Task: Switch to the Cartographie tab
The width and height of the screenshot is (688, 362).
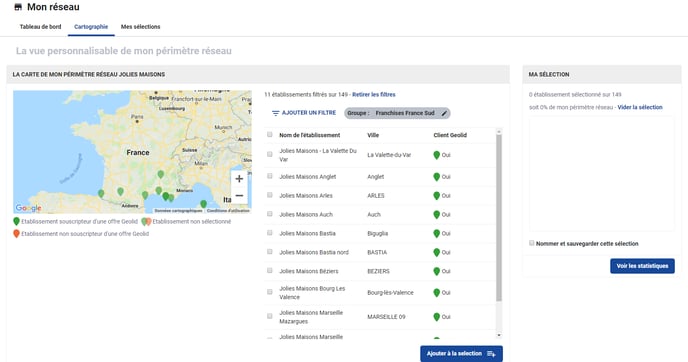Action: tap(91, 27)
